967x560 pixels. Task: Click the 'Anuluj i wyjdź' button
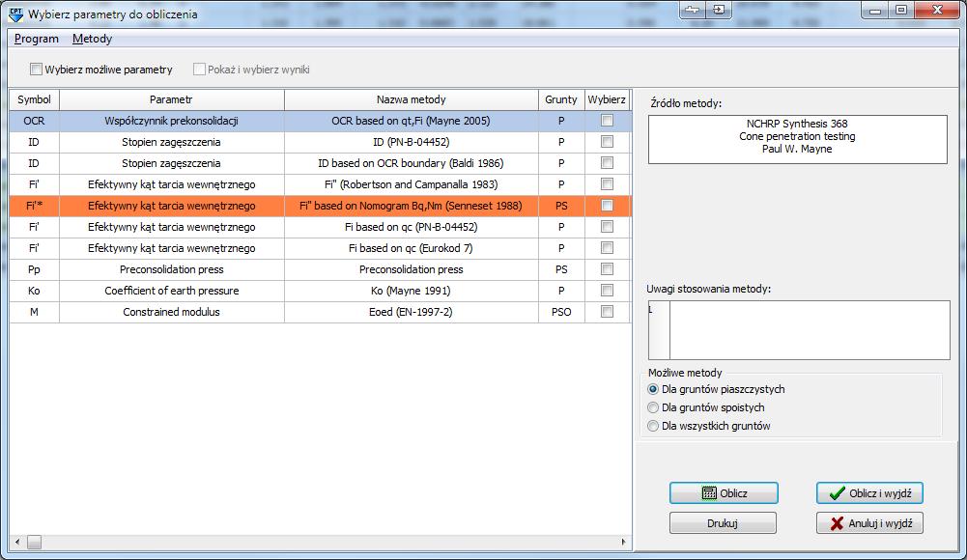[869, 523]
